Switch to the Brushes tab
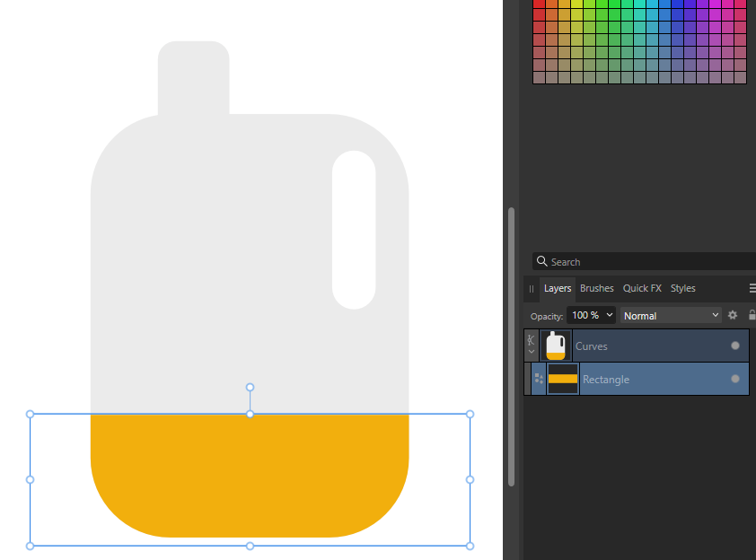 coord(596,288)
